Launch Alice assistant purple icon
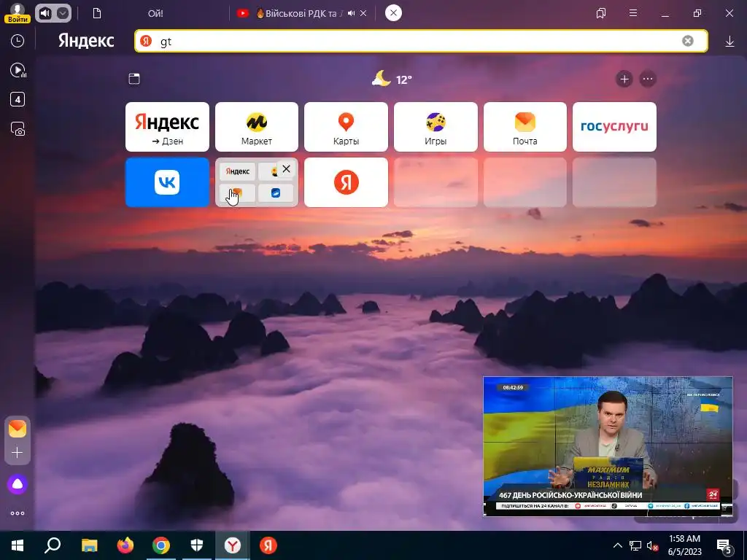 pyautogui.click(x=18, y=484)
